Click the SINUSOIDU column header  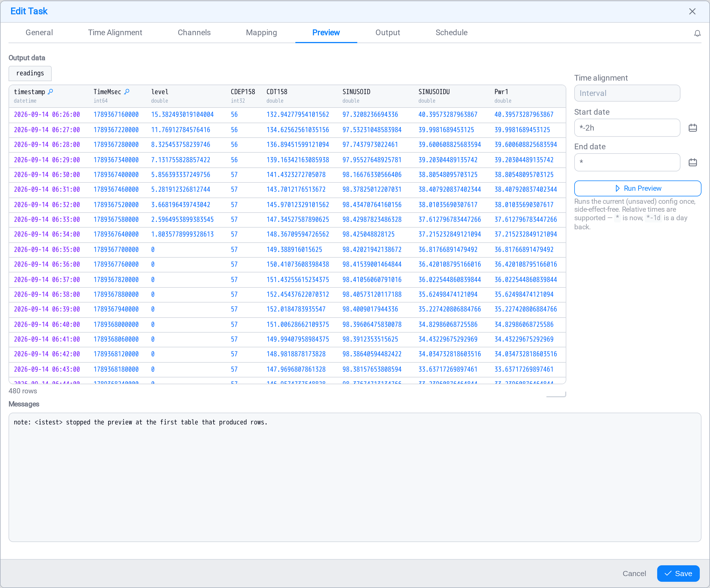click(434, 92)
